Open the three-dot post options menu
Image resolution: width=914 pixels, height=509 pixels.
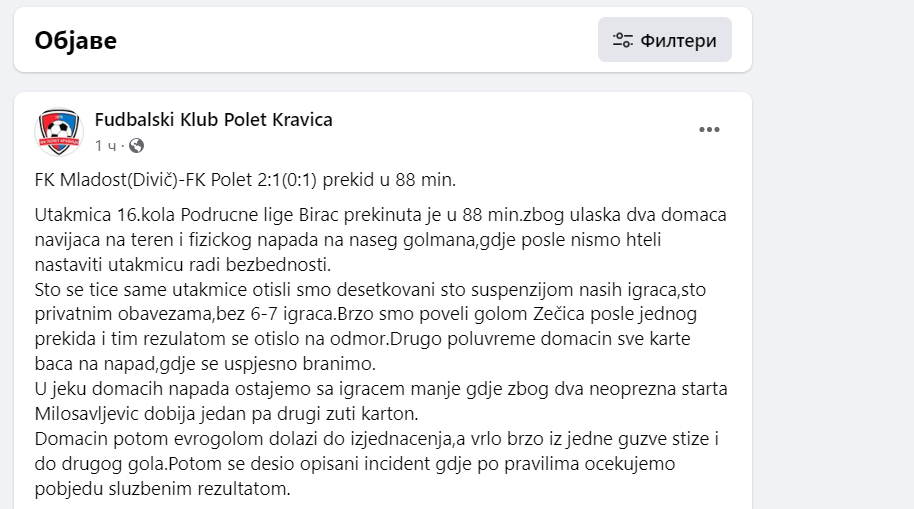(x=709, y=130)
